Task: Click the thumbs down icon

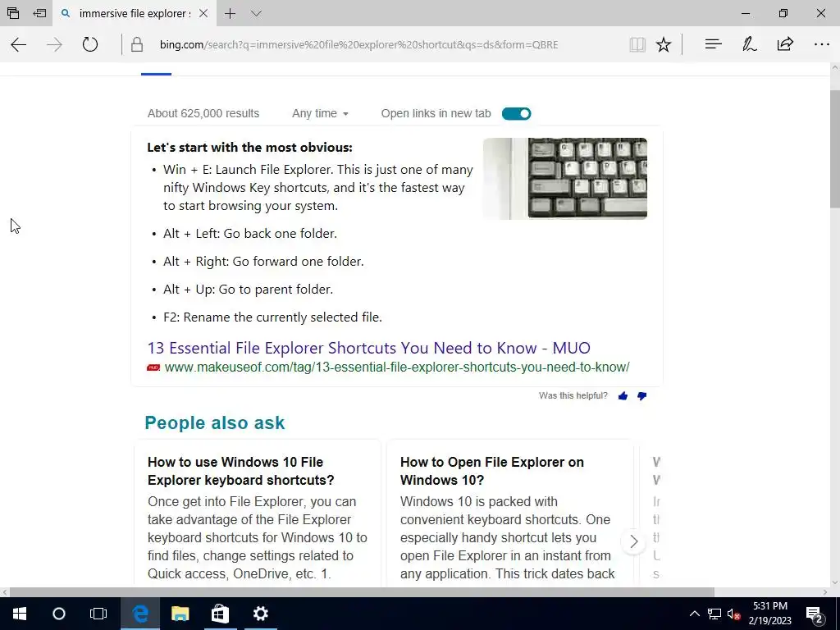Action: pos(641,396)
